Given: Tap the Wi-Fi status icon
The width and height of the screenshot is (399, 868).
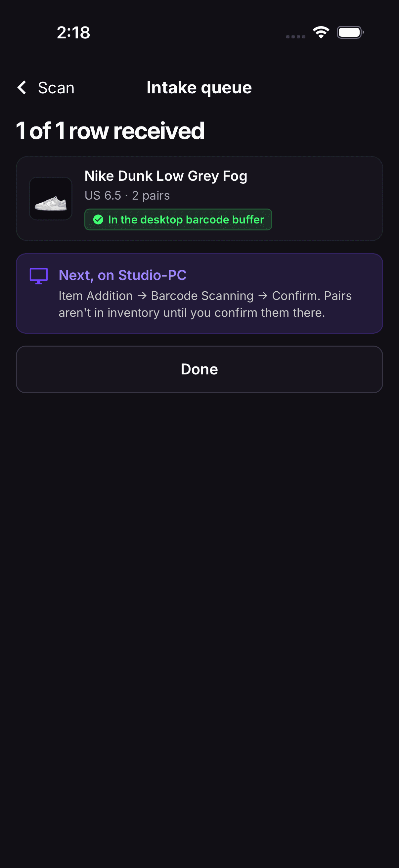Looking at the screenshot, I should 321,32.
